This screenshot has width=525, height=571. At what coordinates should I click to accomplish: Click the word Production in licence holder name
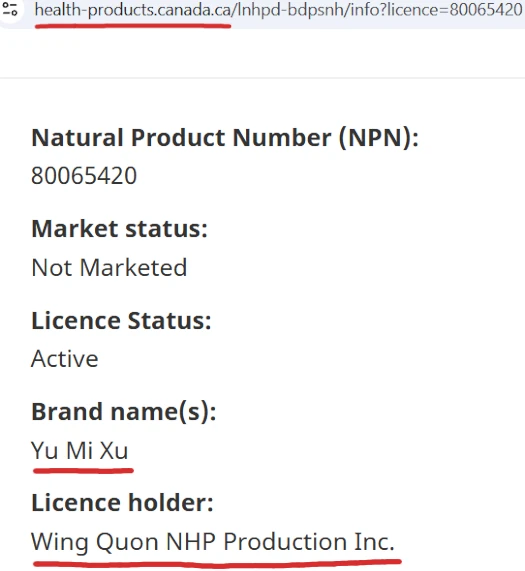(285, 542)
